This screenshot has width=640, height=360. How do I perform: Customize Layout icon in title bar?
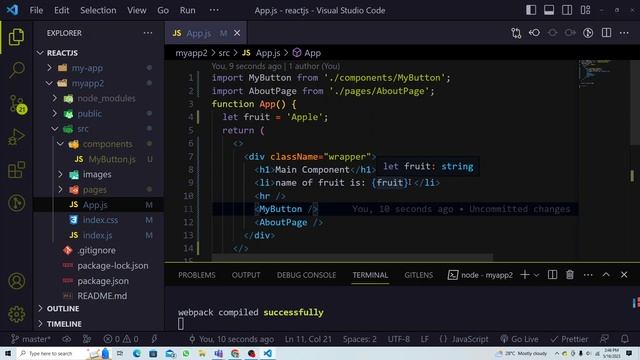click(x=585, y=10)
